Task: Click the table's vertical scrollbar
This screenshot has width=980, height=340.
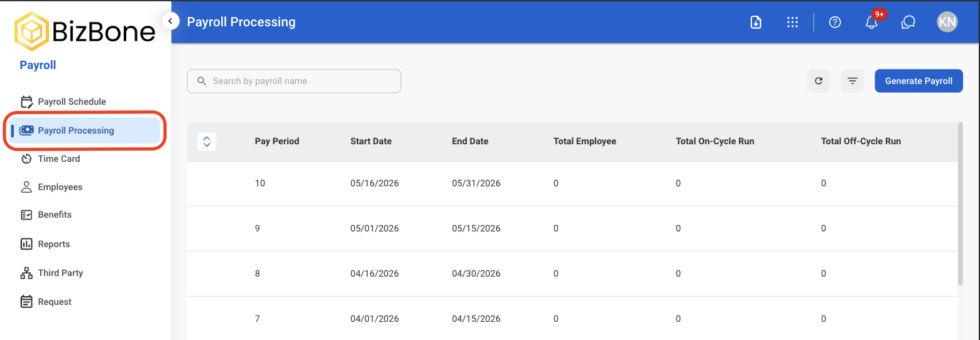Action: 961,204
